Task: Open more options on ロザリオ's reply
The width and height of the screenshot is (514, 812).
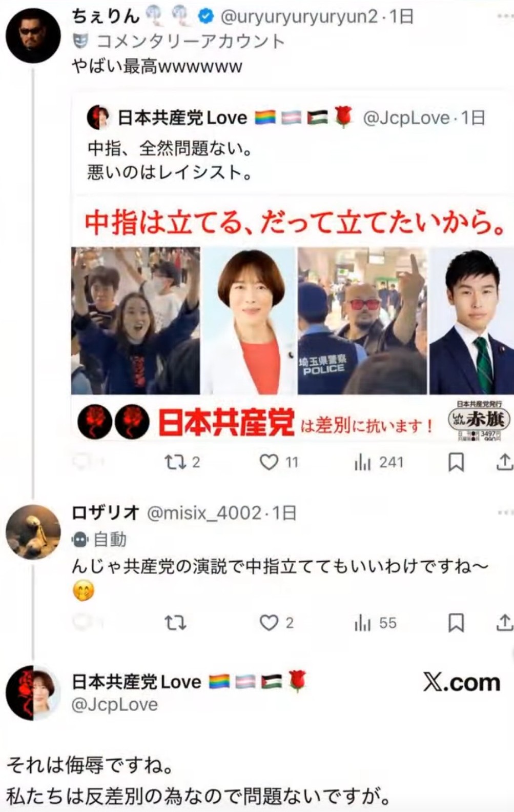Action: coord(505,512)
